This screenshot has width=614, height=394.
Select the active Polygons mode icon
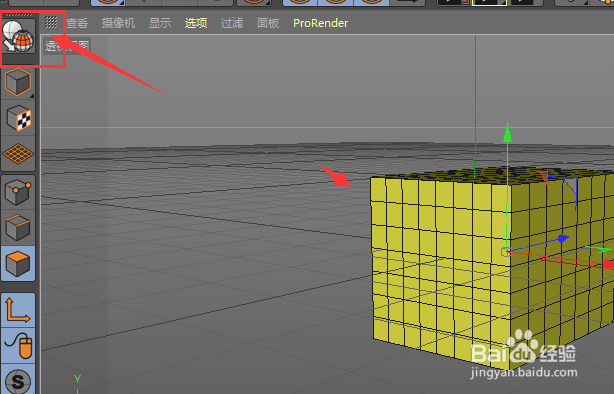click(18, 264)
